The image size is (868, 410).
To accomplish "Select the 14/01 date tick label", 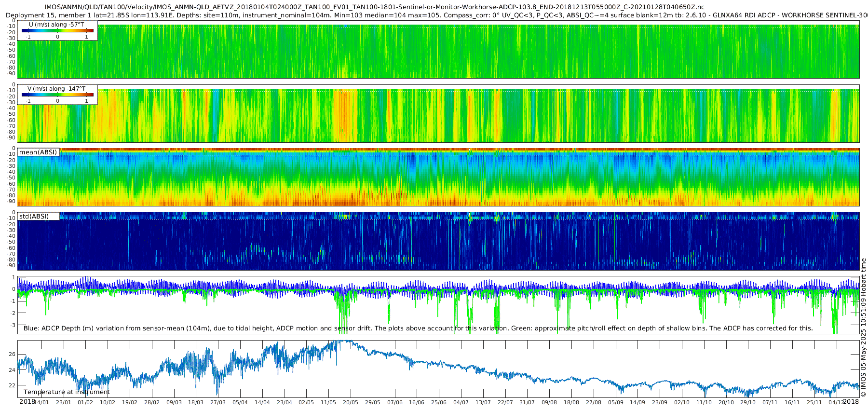I will 41,402.
